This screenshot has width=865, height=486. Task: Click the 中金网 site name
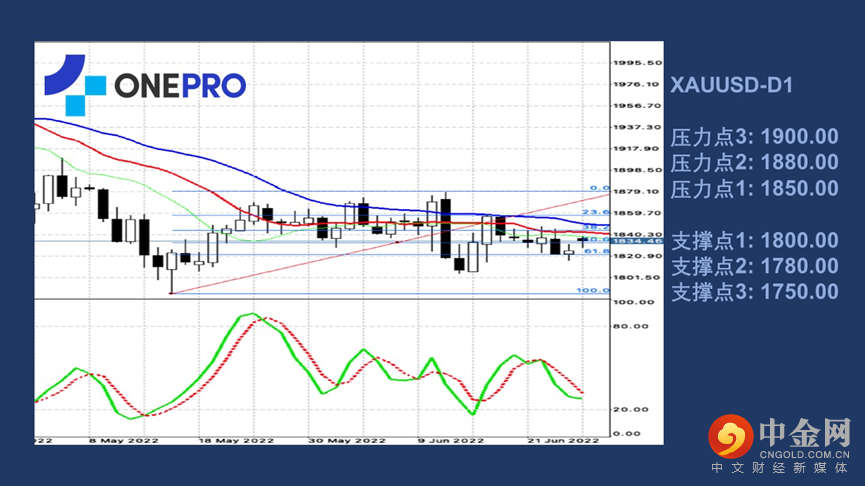click(x=805, y=432)
